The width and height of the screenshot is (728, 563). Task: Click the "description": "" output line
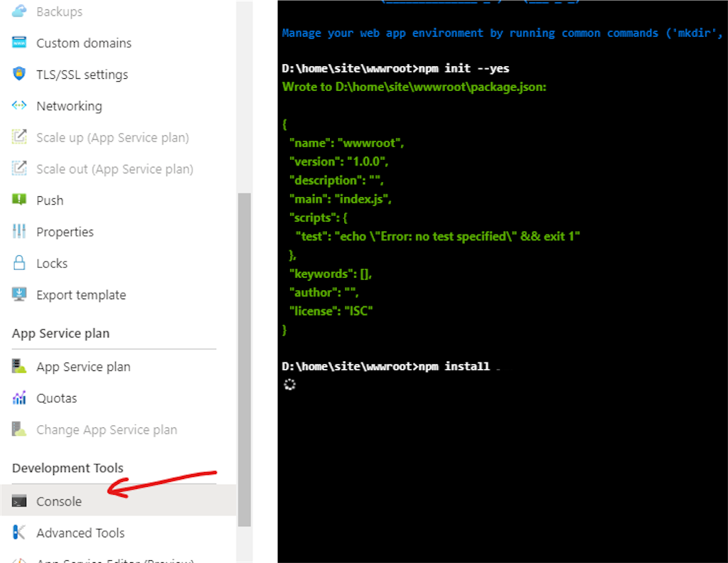click(x=336, y=181)
